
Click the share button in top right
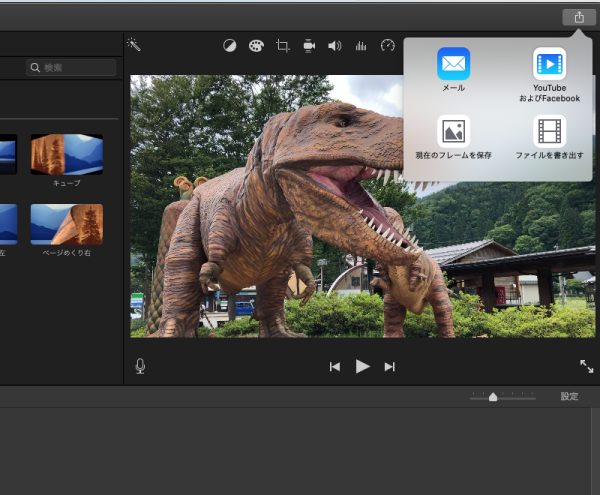[x=578, y=17]
